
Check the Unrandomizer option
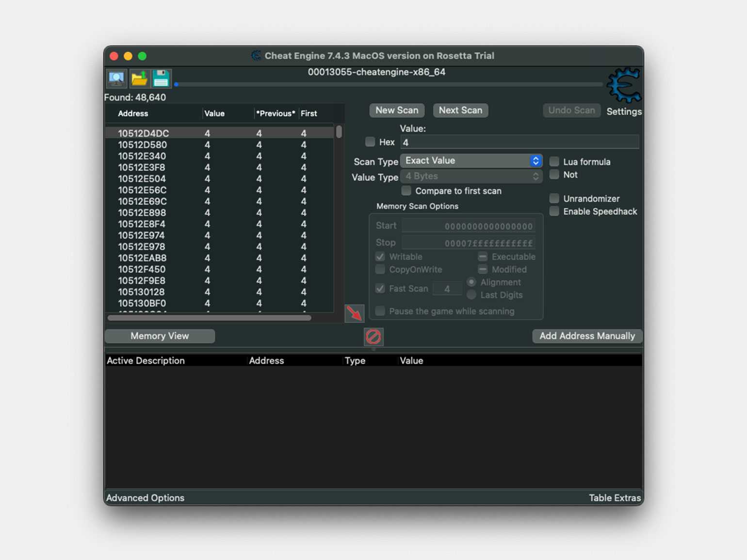(554, 198)
